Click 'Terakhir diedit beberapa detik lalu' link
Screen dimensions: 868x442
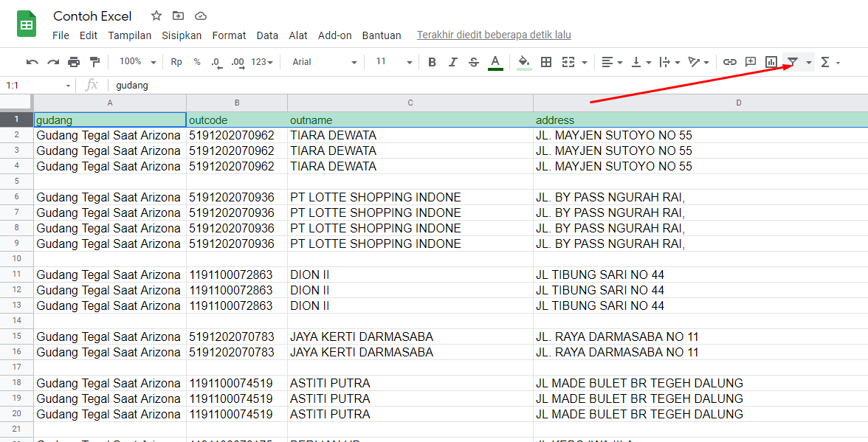click(494, 35)
